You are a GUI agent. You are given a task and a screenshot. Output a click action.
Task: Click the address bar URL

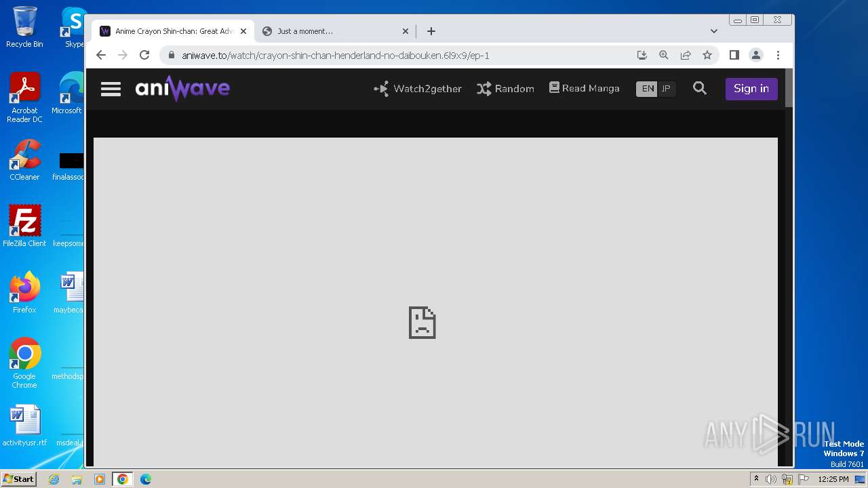point(336,56)
